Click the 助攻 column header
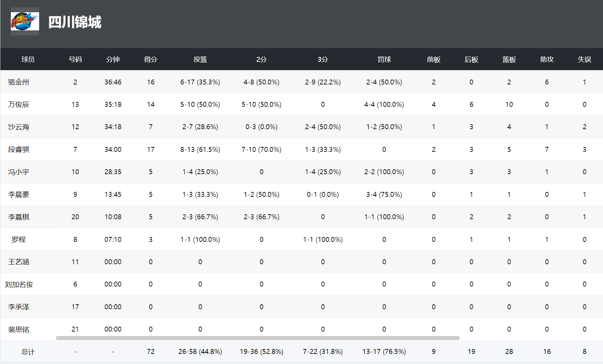This screenshot has height=364, width=603. [547, 59]
